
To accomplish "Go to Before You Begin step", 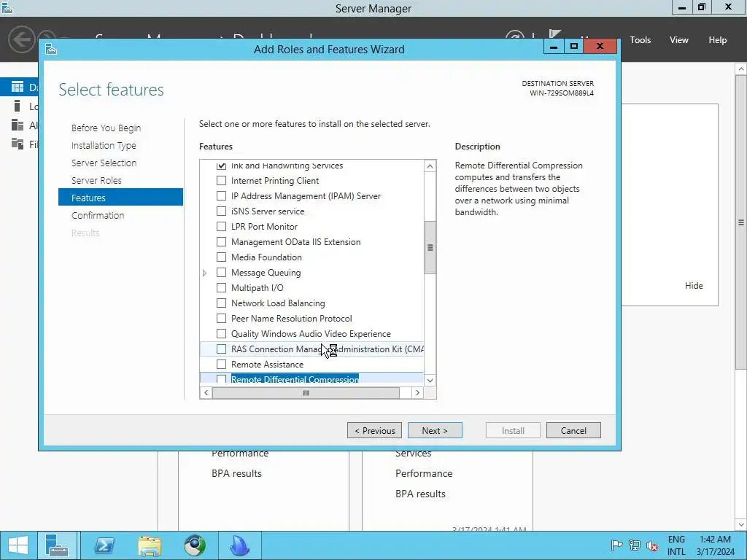I will 106,128.
